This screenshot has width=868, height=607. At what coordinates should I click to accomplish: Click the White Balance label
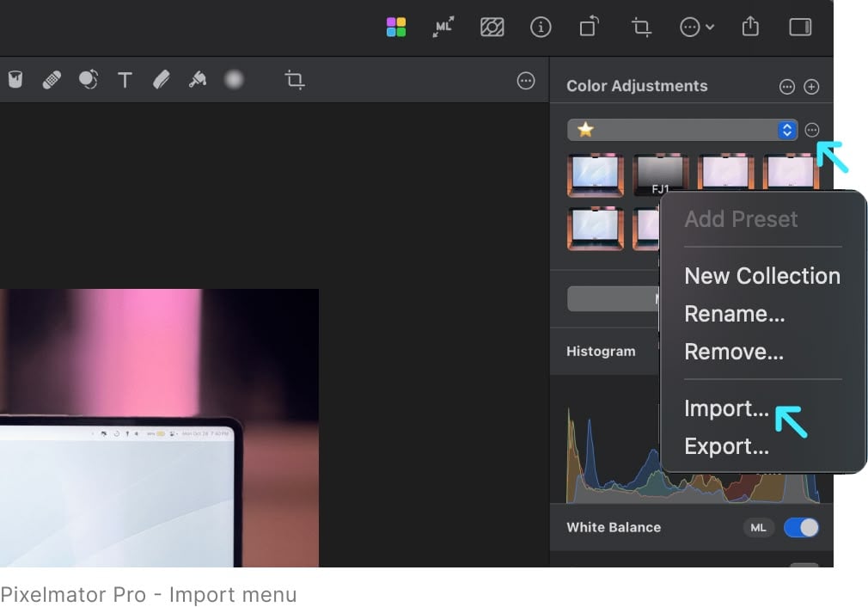(614, 527)
